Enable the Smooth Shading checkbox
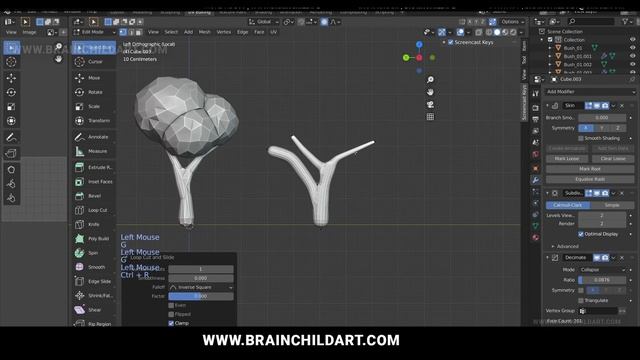Image resolution: width=640 pixels, height=360 pixels. pos(581,138)
